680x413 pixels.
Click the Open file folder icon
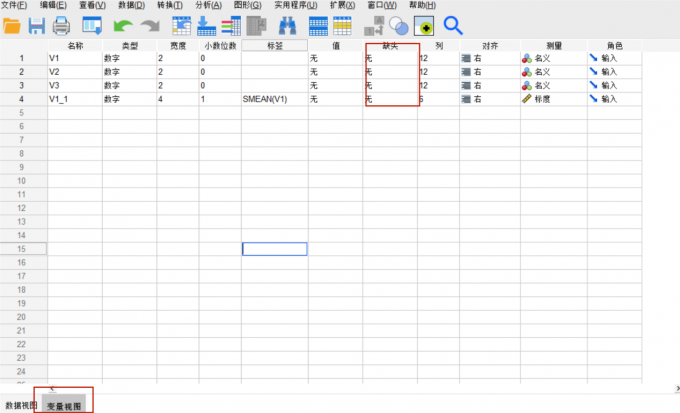(x=12, y=26)
